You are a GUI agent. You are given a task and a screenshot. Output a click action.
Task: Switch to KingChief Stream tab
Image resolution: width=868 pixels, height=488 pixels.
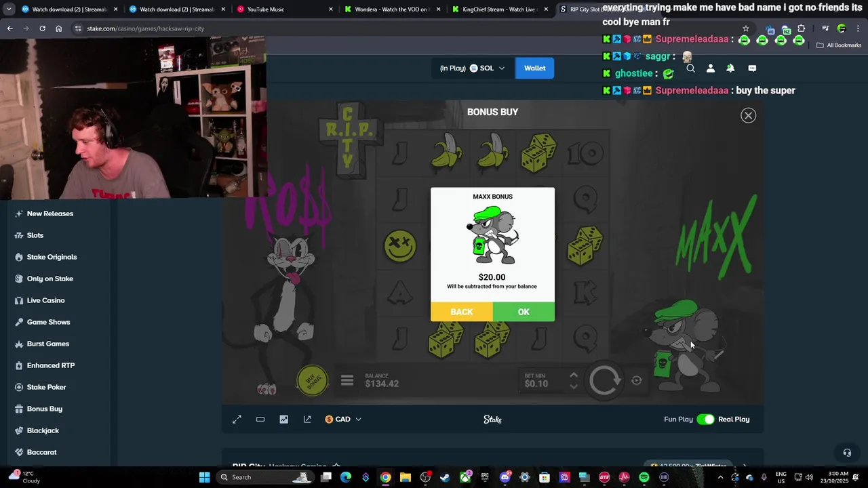(x=500, y=9)
